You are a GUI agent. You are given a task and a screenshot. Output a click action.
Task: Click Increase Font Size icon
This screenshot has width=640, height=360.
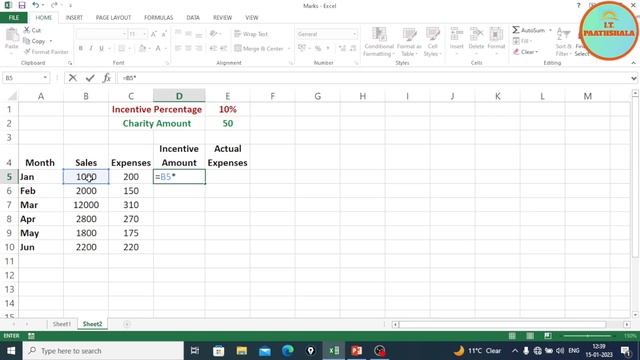click(x=154, y=34)
